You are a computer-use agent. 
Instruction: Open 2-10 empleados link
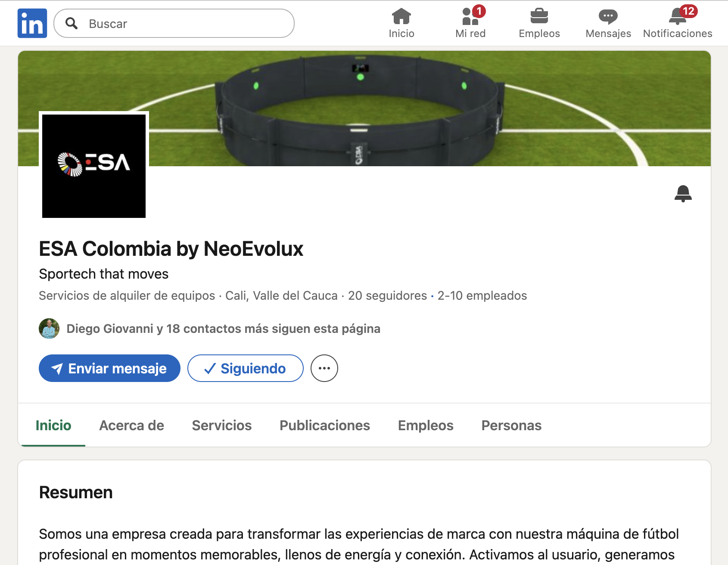(482, 295)
